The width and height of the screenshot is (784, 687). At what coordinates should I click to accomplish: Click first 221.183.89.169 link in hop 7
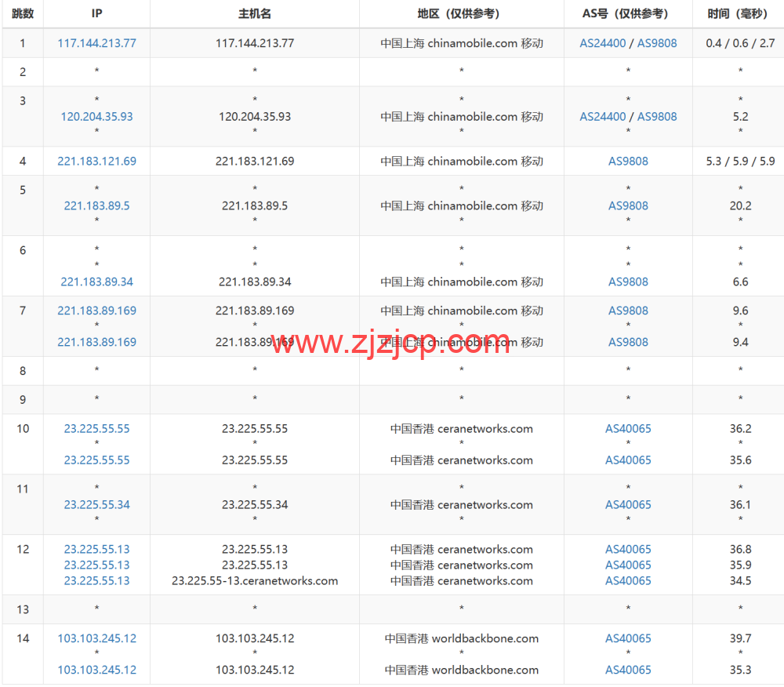pos(96,311)
